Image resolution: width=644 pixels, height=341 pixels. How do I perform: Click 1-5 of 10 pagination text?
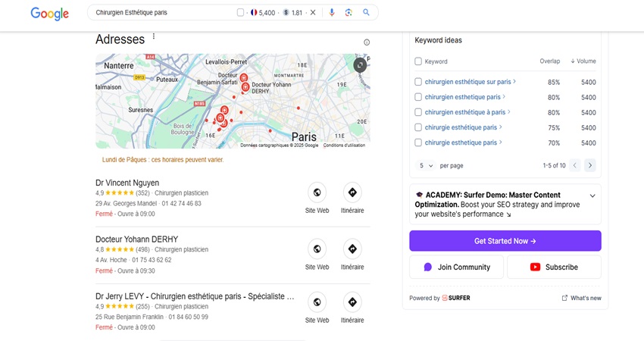(x=554, y=165)
